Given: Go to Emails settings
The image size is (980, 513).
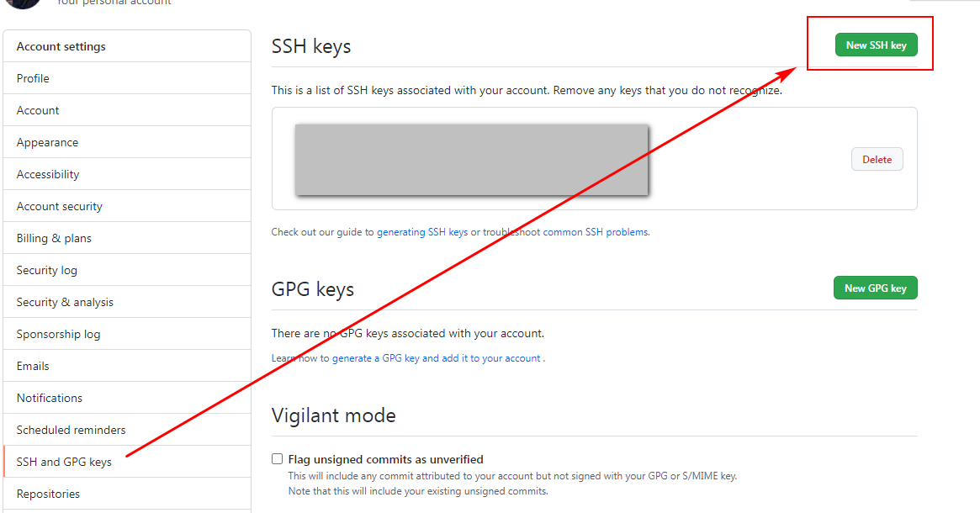Looking at the screenshot, I should tap(127, 366).
